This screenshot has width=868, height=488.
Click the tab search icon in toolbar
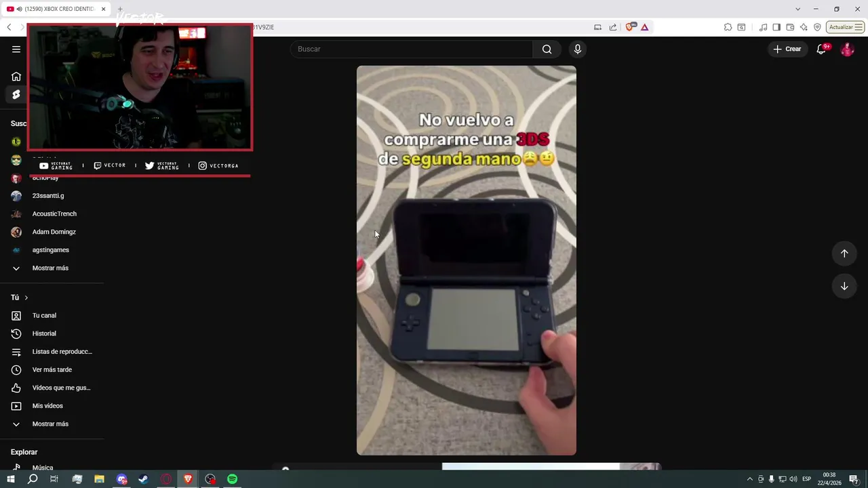coord(741,27)
